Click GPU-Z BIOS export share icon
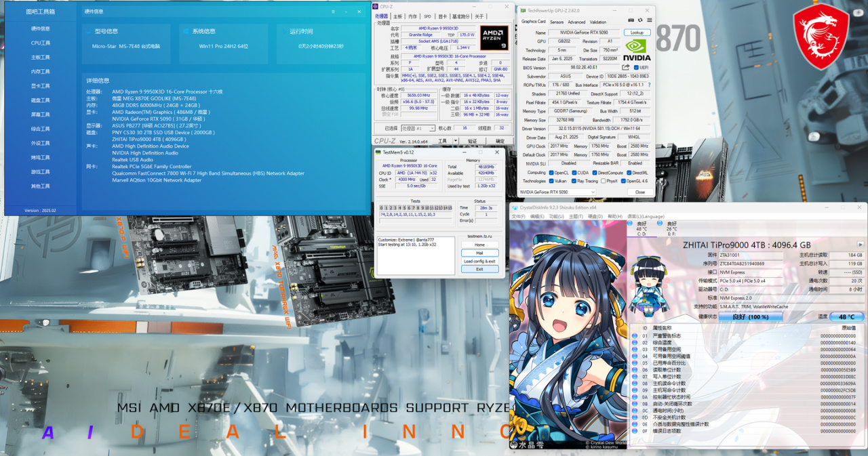 [625, 67]
